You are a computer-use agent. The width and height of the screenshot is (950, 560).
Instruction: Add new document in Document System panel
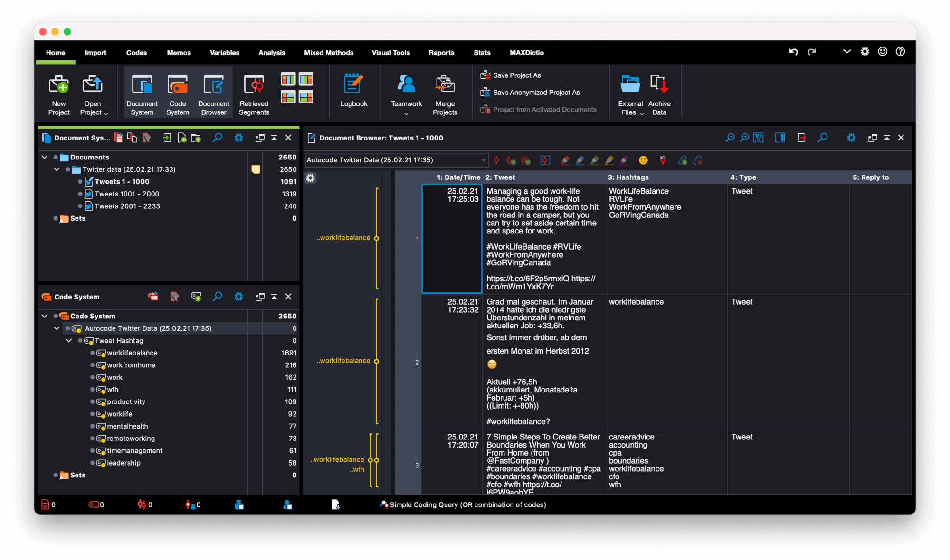pos(181,138)
